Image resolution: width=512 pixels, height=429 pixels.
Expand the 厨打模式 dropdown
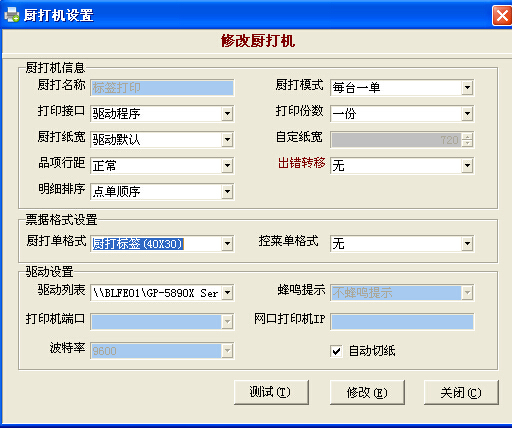pyautogui.click(x=467, y=88)
